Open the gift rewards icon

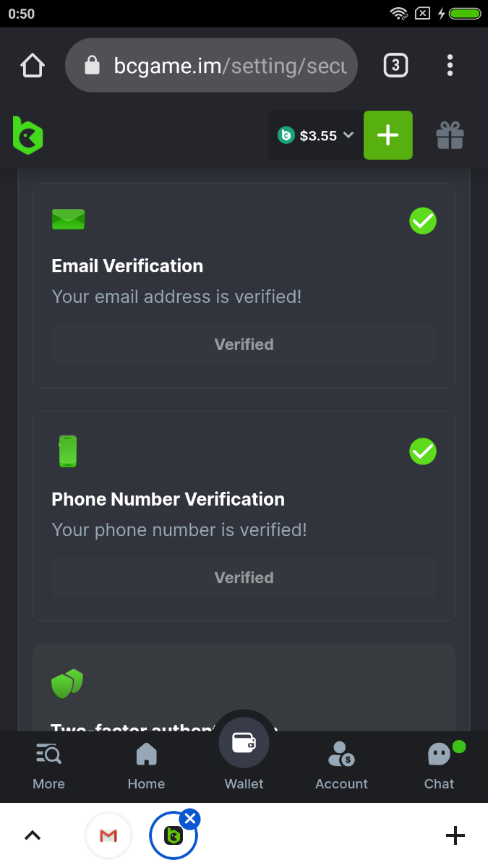pyautogui.click(x=450, y=135)
